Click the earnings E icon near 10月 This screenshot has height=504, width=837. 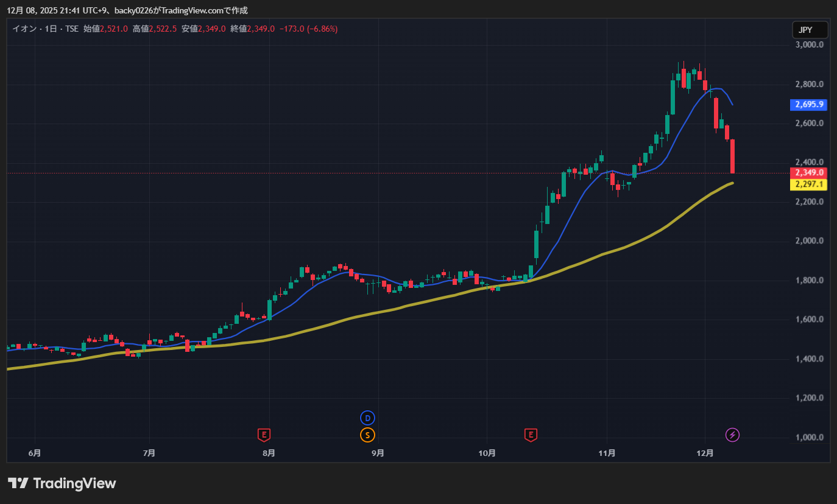(531, 435)
